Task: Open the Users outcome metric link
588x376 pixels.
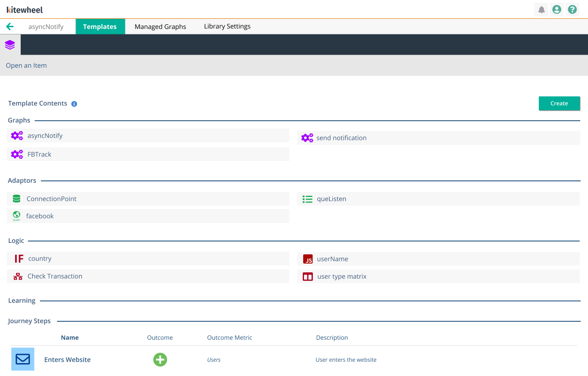Action: [x=214, y=360]
